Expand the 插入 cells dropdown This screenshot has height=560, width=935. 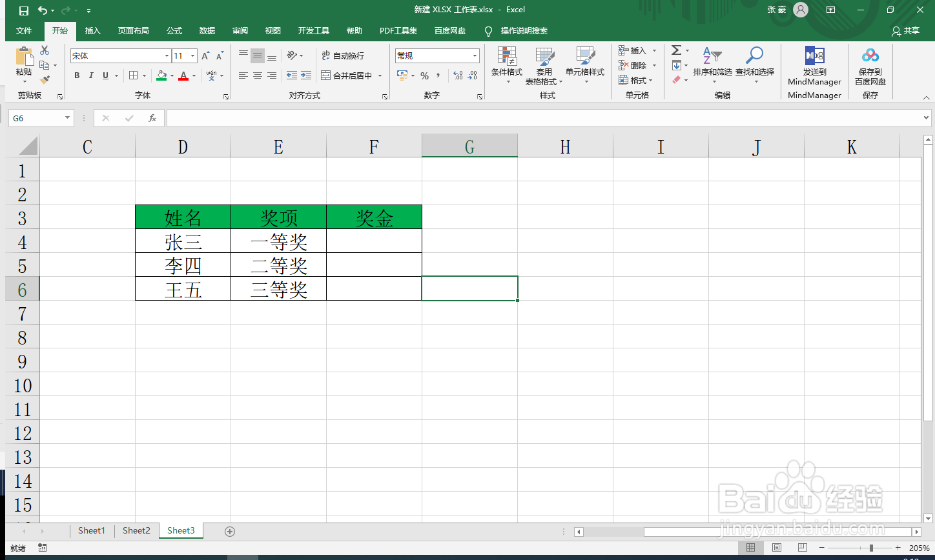pos(654,50)
